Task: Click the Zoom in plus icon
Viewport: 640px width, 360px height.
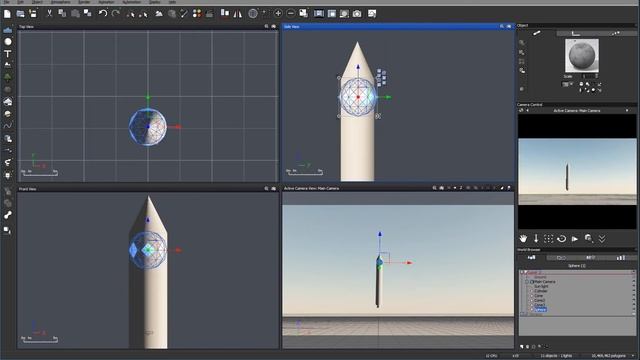Action: point(278,13)
